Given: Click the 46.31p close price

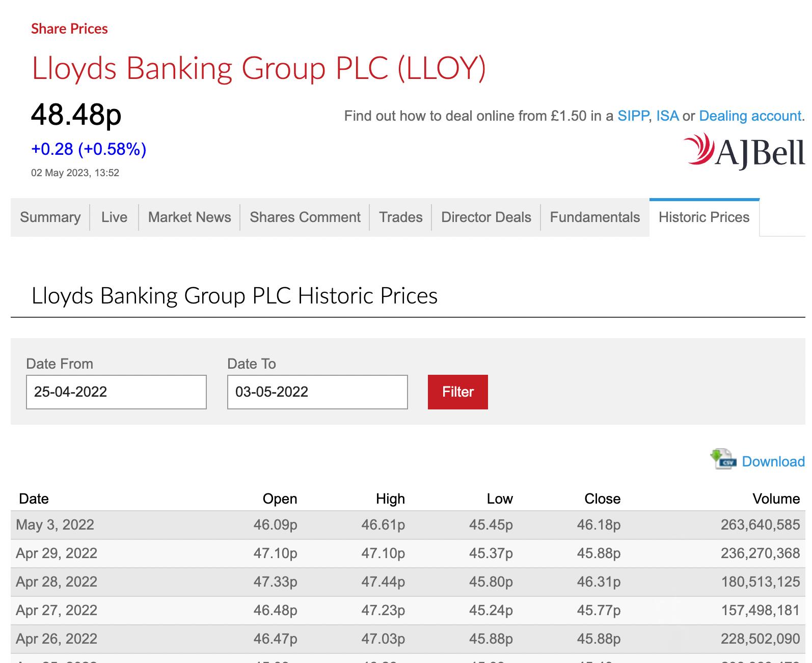Looking at the screenshot, I should click(599, 582).
